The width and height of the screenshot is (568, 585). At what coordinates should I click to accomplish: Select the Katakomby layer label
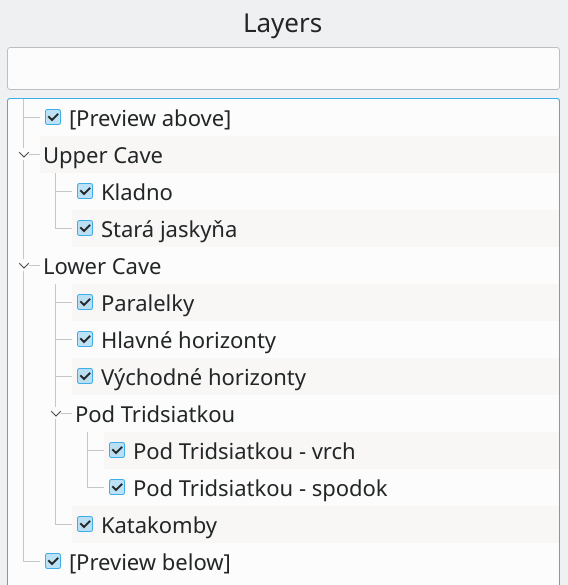pyautogui.click(x=159, y=525)
